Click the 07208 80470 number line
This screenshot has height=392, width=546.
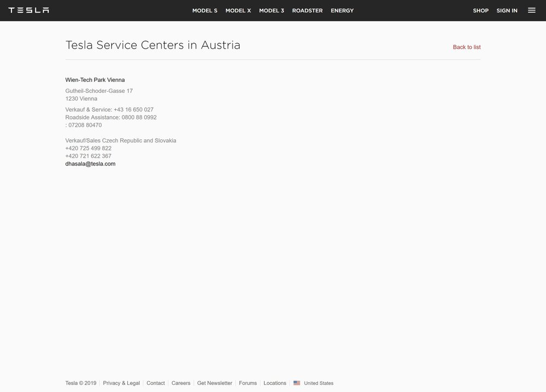coord(84,125)
